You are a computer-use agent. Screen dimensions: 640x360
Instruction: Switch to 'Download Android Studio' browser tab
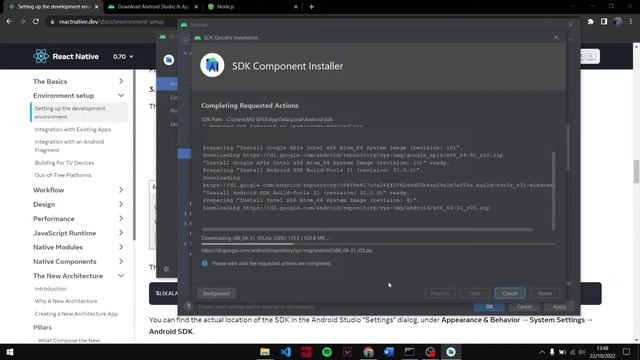[153, 7]
